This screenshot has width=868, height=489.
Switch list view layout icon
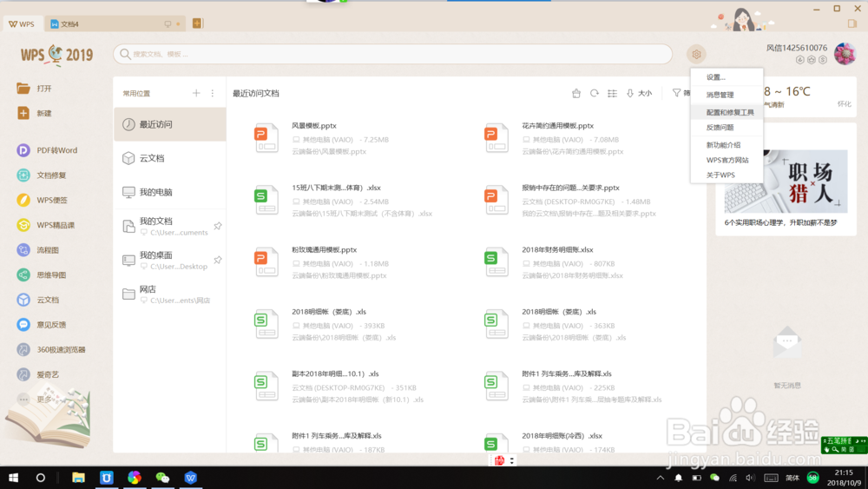(x=612, y=93)
